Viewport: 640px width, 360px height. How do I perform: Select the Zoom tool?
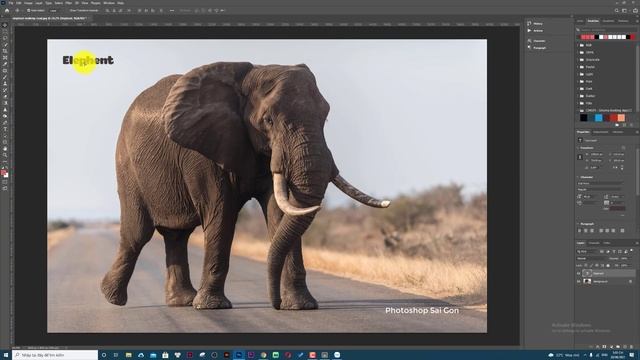click(5, 156)
